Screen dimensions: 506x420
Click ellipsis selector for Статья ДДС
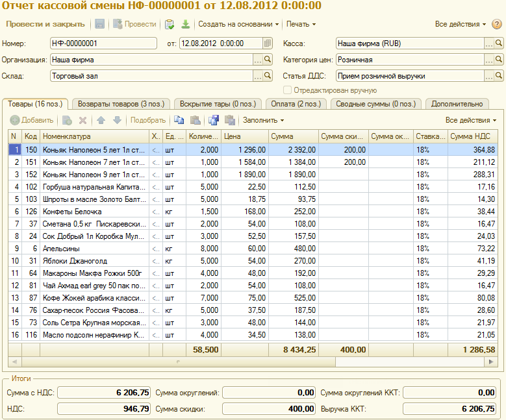[489, 75]
